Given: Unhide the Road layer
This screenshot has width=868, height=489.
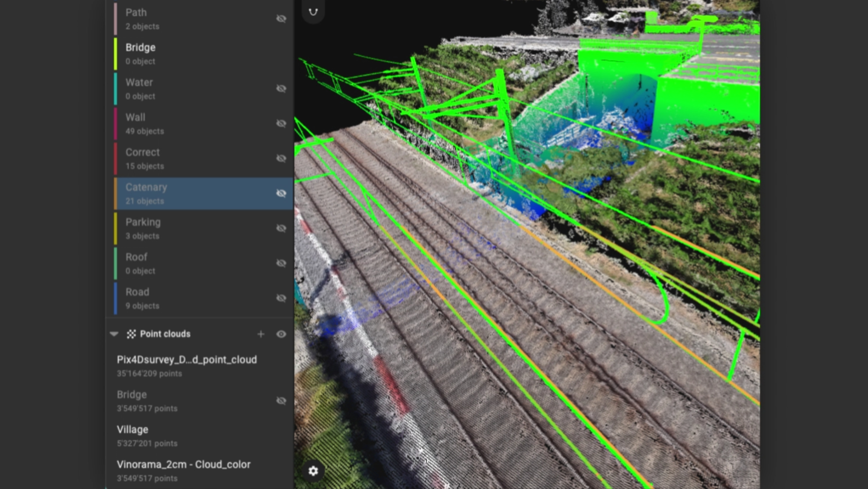Looking at the screenshot, I should pos(281,298).
